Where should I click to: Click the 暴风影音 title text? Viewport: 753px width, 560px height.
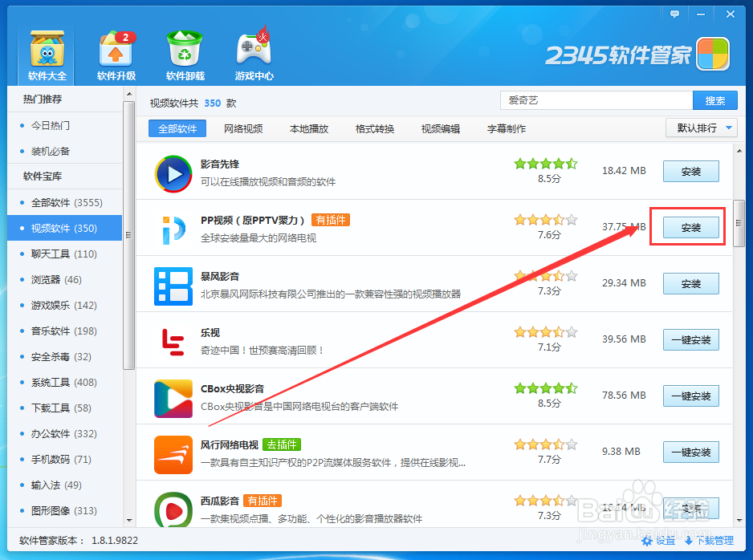pyautogui.click(x=219, y=277)
